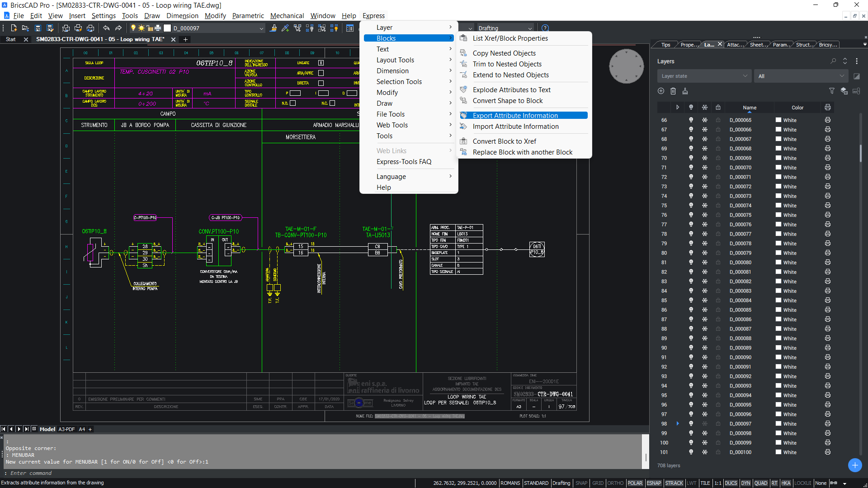
Task: Open the layer filter funnel icon
Action: (x=831, y=91)
